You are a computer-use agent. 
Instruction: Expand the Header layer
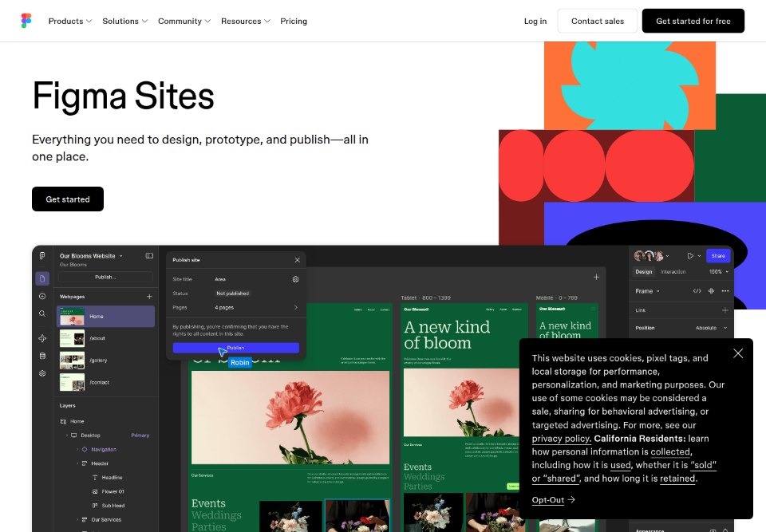pyautogui.click(x=77, y=463)
